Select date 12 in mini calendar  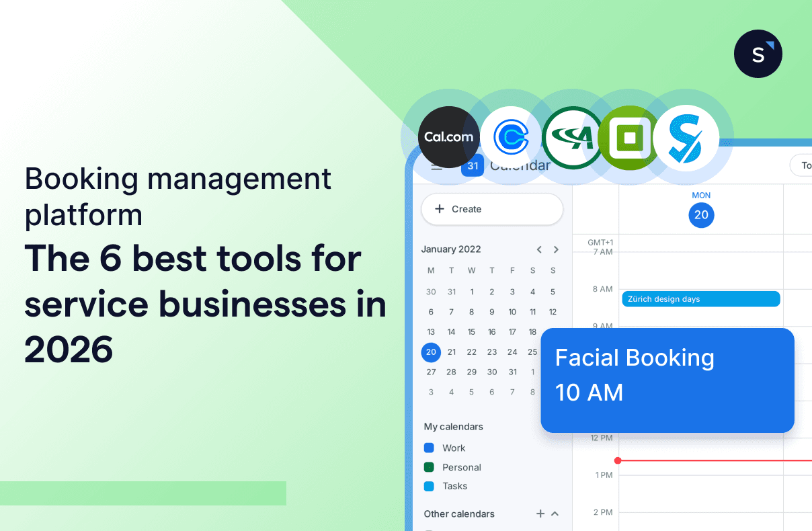[x=553, y=312]
